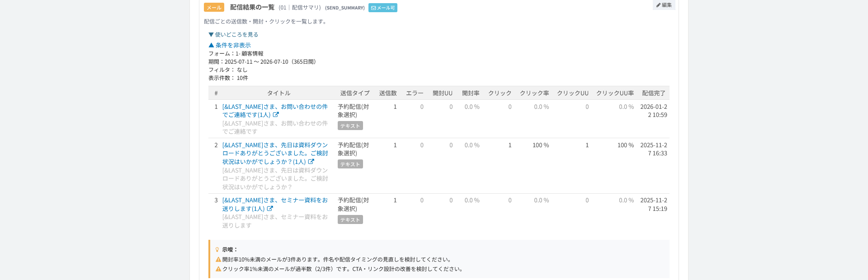Click the 開封UU column header
Viewport: 868px width, 280px height.
click(x=443, y=93)
